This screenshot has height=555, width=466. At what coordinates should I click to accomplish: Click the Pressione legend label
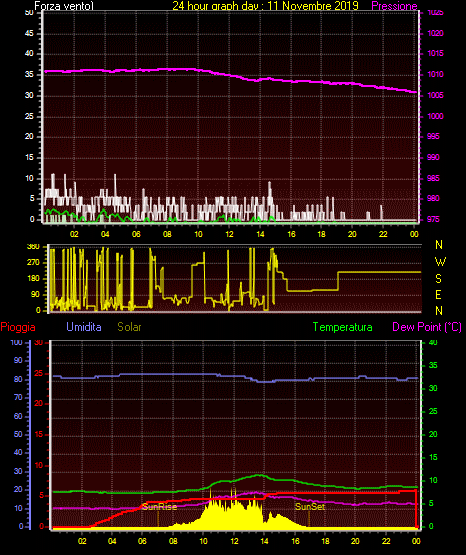coord(394,6)
